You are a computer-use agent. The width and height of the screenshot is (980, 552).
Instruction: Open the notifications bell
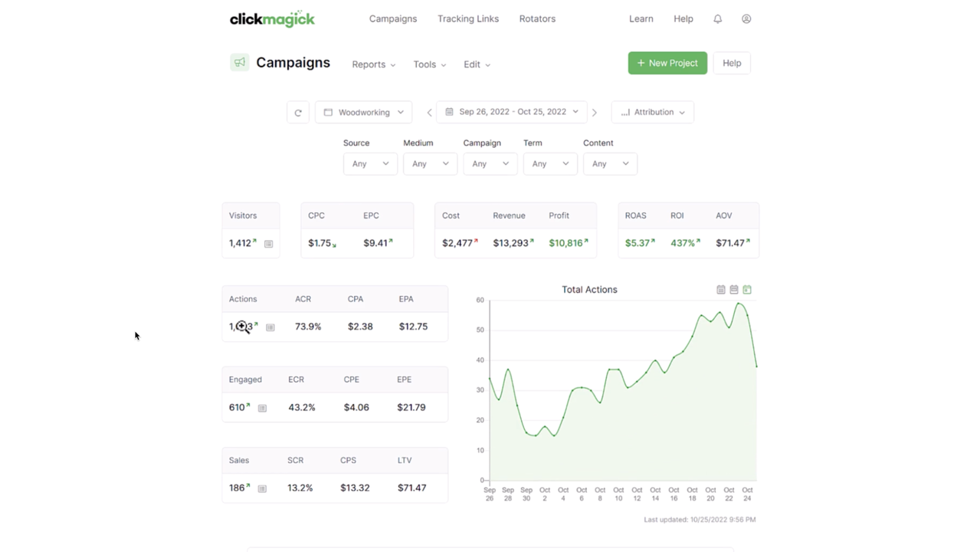click(x=718, y=19)
